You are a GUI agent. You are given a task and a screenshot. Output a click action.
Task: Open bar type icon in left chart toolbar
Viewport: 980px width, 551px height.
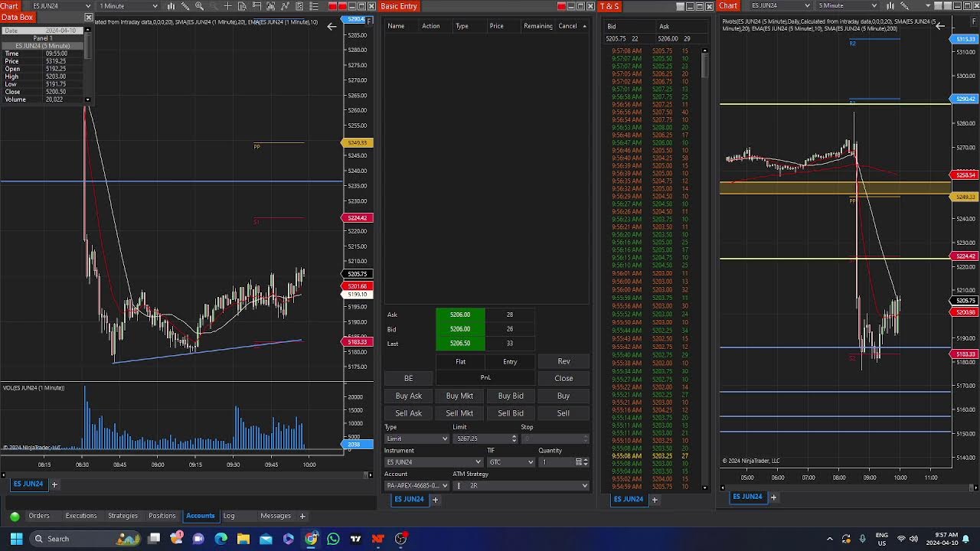point(171,6)
